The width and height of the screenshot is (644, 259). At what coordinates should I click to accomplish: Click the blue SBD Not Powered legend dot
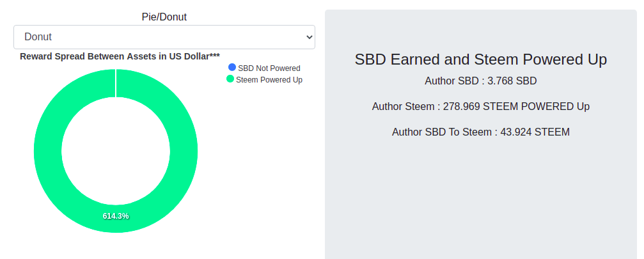232,68
